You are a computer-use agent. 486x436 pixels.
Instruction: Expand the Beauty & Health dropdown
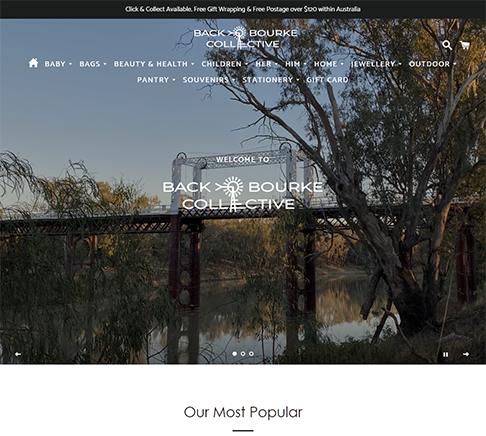(154, 64)
